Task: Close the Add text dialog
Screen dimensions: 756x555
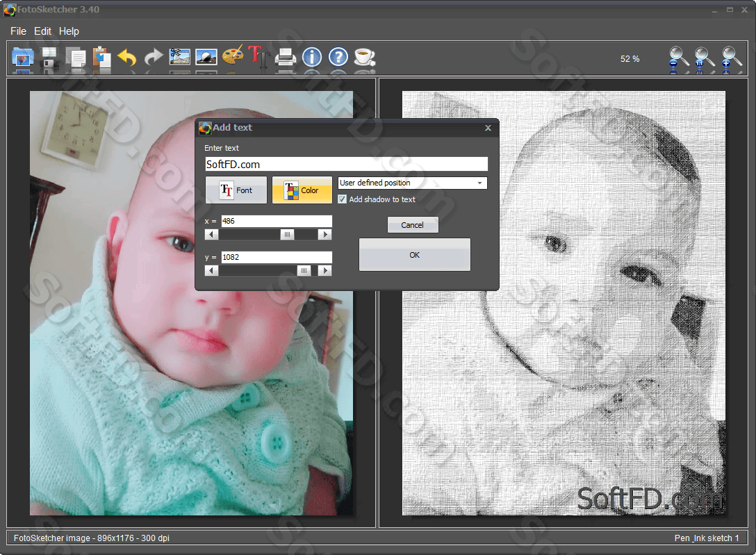Action: [x=488, y=128]
